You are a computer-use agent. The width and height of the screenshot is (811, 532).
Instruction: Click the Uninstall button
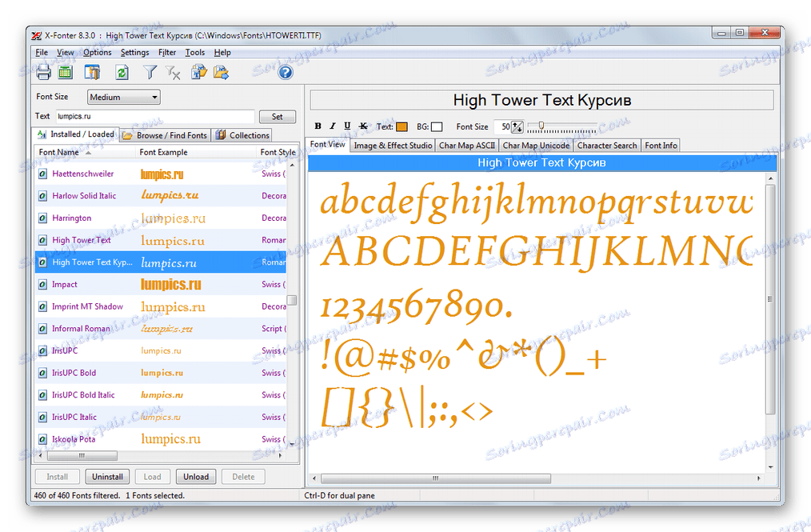108,477
